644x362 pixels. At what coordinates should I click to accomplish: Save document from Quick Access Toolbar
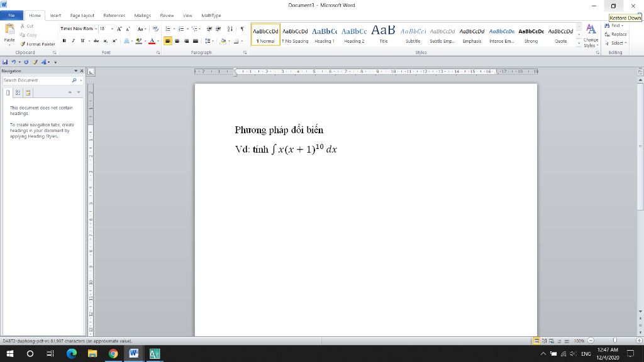pos(5,62)
